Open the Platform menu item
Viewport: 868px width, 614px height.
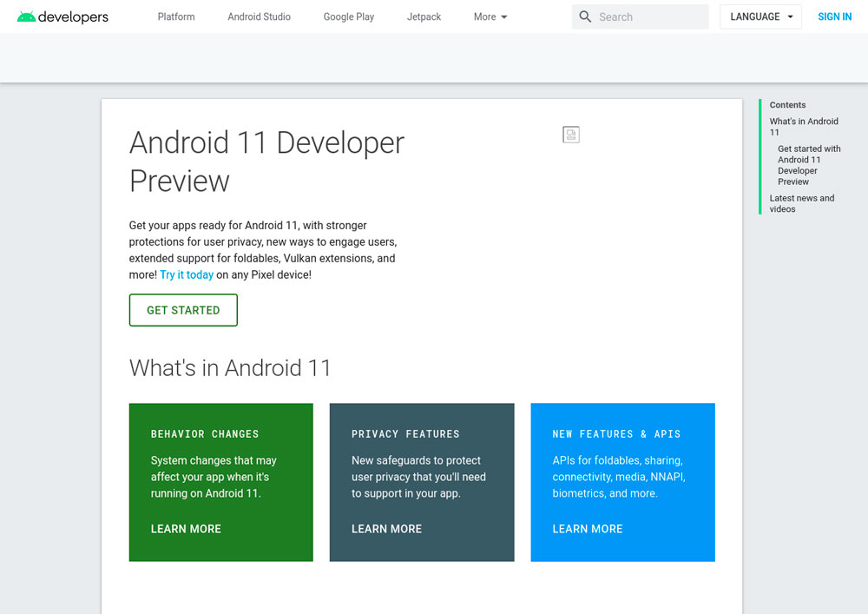(x=176, y=17)
